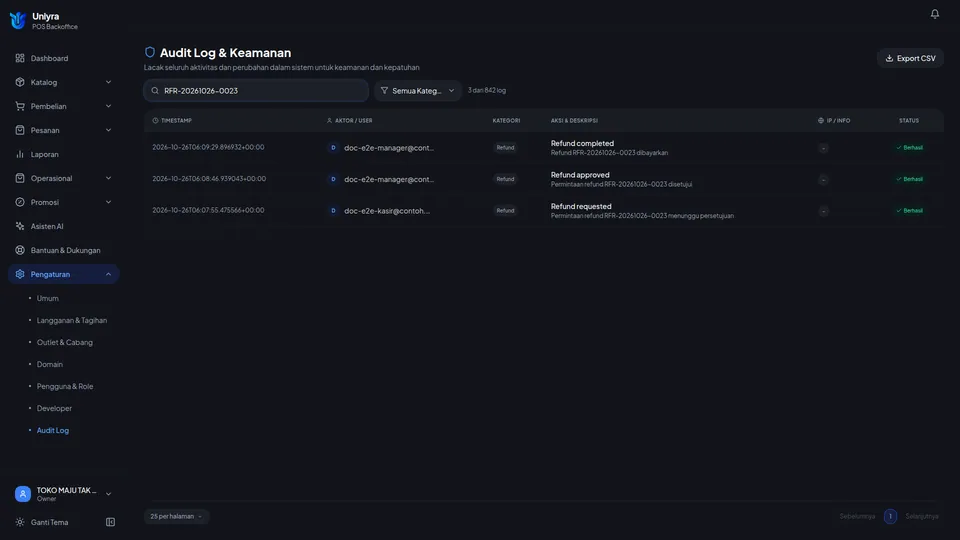
Task: Open Domain settings
Action: (x=50, y=364)
